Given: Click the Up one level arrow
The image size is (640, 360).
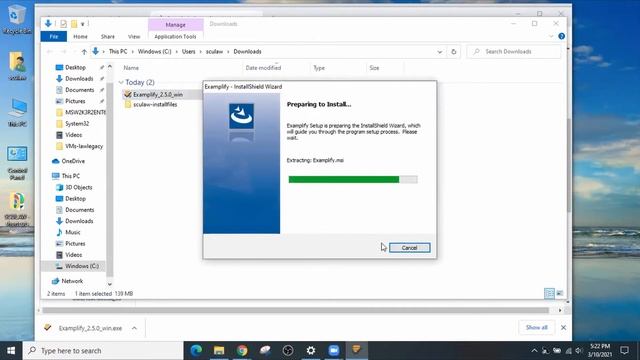Looking at the screenshot, I should coord(84,52).
